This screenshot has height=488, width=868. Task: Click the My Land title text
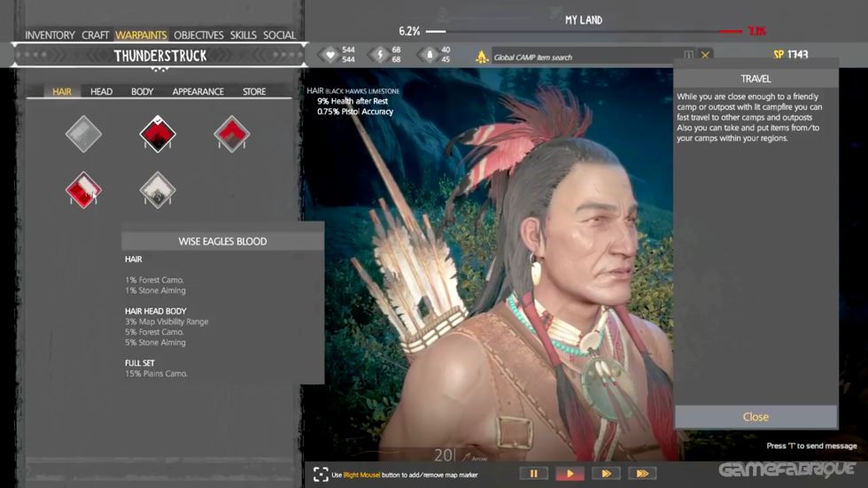pos(584,19)
